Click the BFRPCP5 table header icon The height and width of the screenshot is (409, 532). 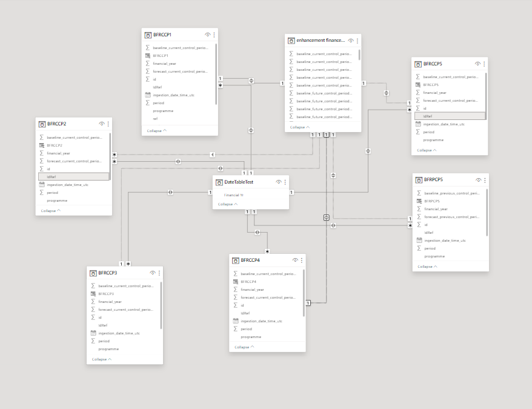point(419,180)
